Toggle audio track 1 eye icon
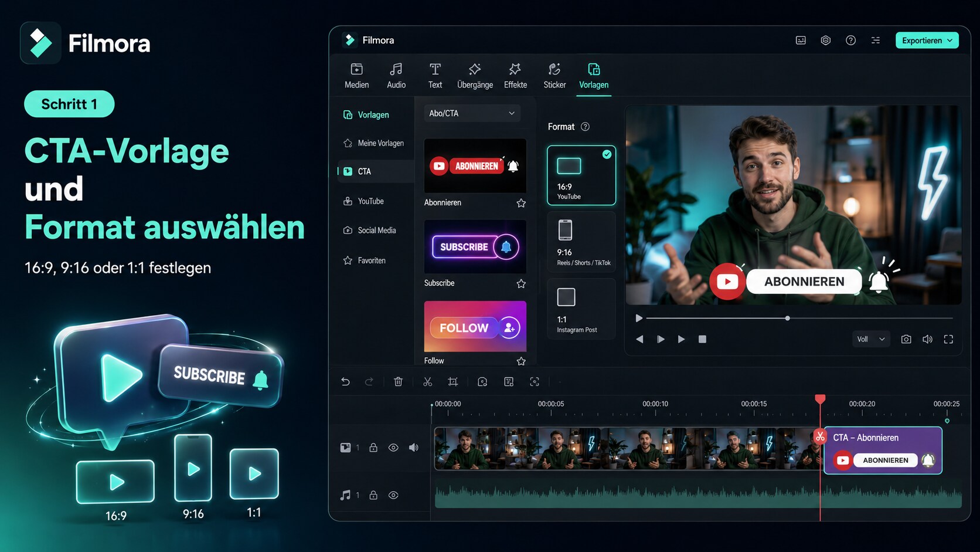 (x=393, y=495)
